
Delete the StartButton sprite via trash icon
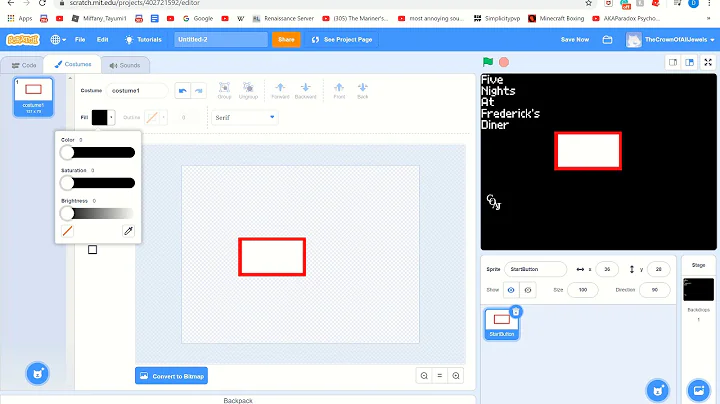point(516,312)
